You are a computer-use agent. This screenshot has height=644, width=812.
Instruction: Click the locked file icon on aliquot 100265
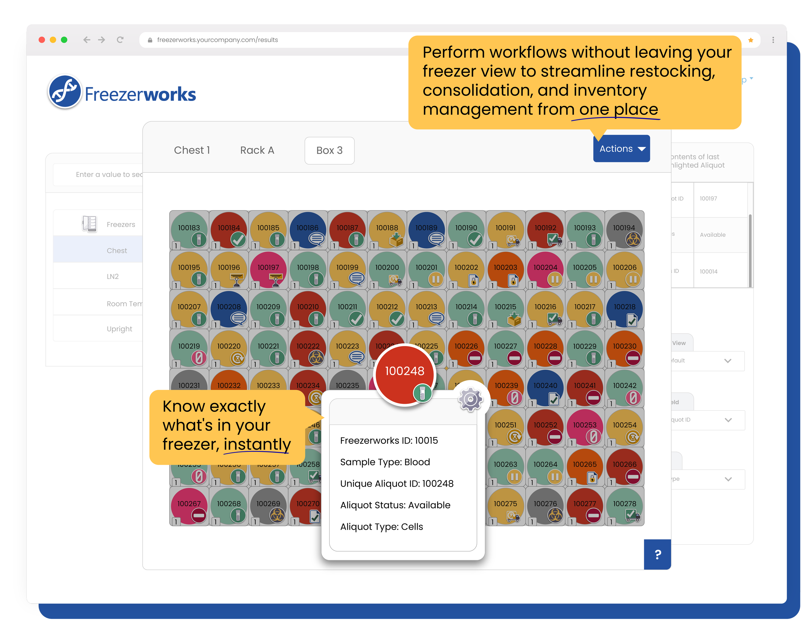(x=592, y=478)
